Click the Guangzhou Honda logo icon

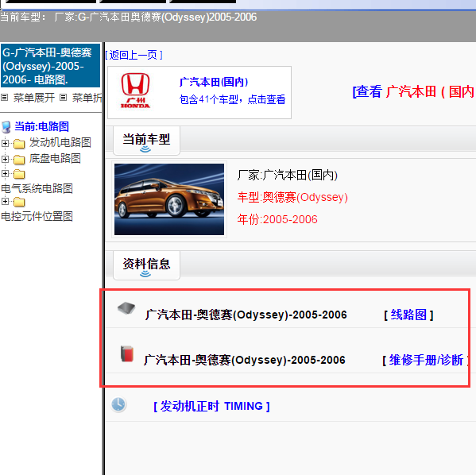(x=135, y=91)
